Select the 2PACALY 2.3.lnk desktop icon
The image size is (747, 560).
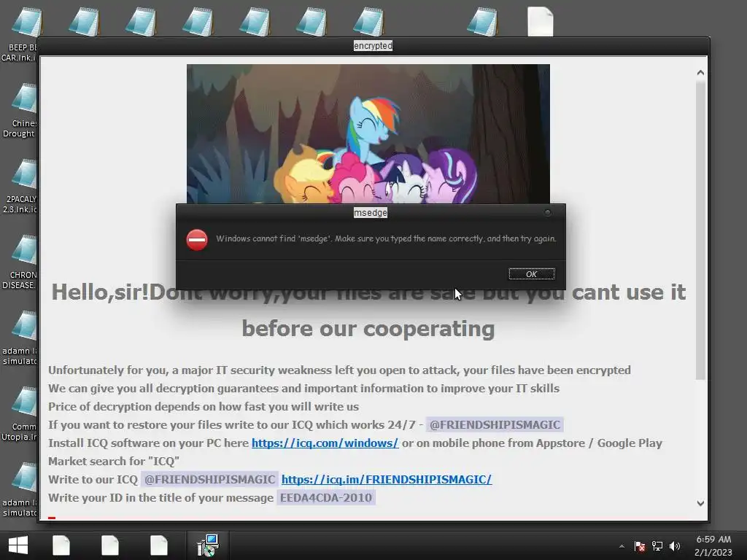[x=20, y=186]
